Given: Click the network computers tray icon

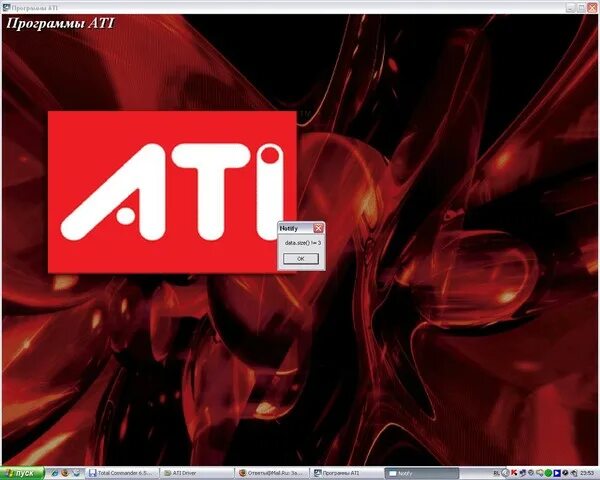Looking at the screenshot, I should click(523, 473).
